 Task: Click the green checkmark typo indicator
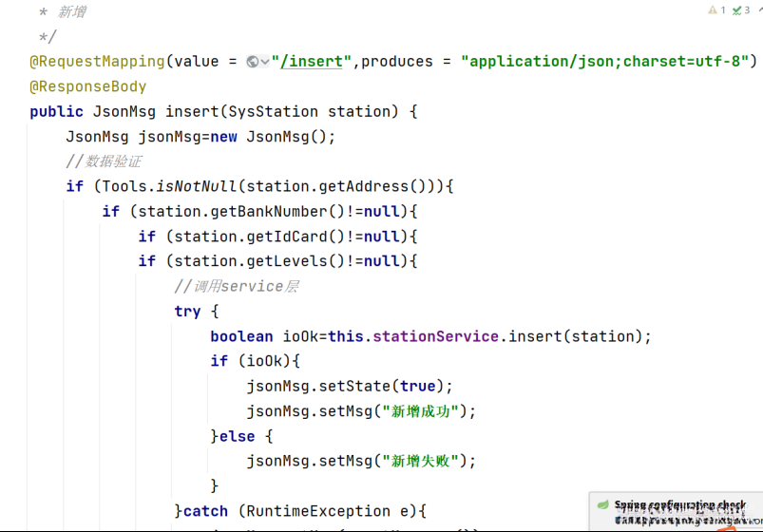(x=737, y=10)
